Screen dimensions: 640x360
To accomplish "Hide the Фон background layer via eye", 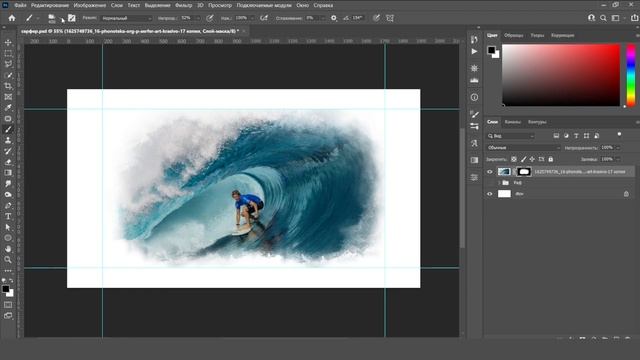I will [490, 194].
